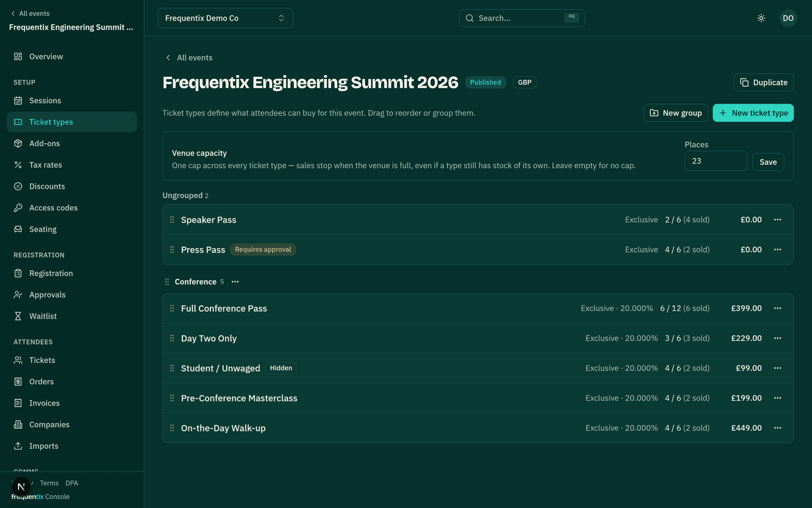Click the Pre-Conference Masterclass ticket name
Viewport: 812px width, 508px height.
239,398
